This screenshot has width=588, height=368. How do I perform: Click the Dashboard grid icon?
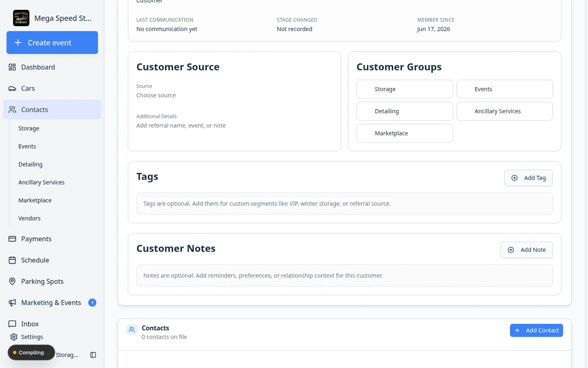click(12, 67)
